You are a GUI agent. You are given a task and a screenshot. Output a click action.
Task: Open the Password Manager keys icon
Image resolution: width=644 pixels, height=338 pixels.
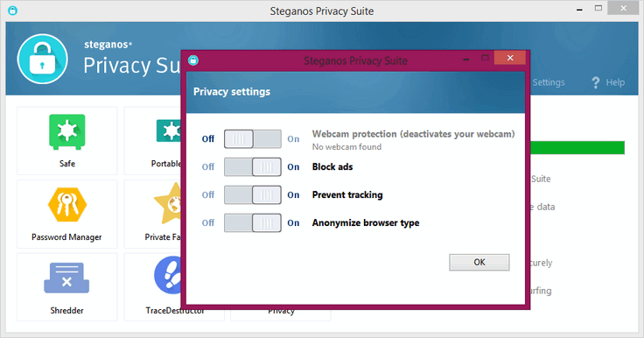click(x=67, y=205)
